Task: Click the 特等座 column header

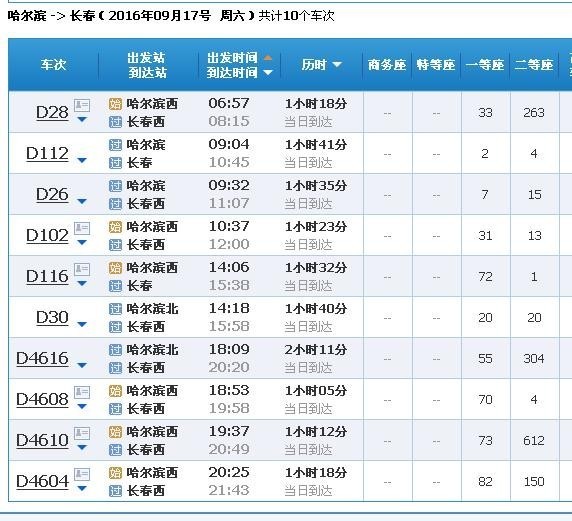Action: [436, 65]
